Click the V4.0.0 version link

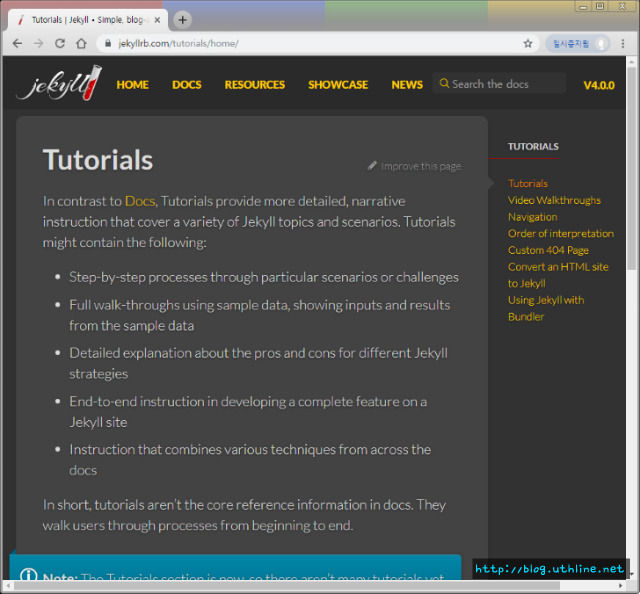(599, 85)
